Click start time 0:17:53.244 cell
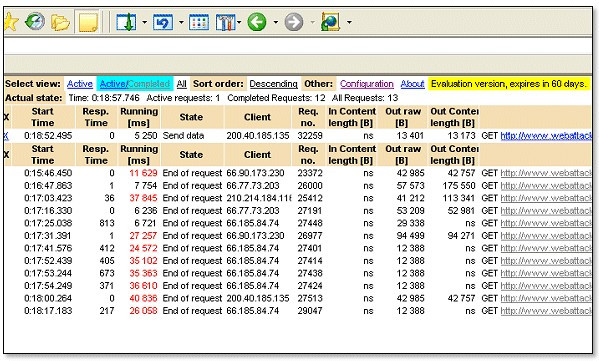The height and width of the screenshot is (361, 599). tap(48, 274)
